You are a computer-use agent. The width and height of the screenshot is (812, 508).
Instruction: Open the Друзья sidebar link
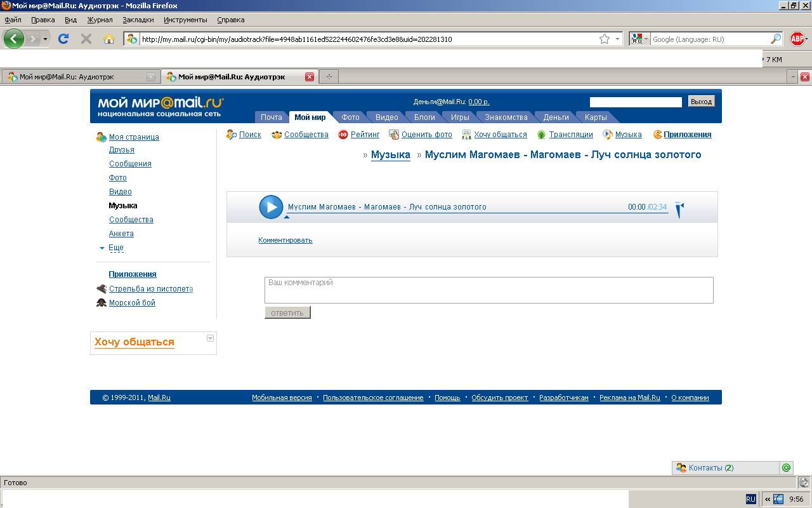pos(122,150)
